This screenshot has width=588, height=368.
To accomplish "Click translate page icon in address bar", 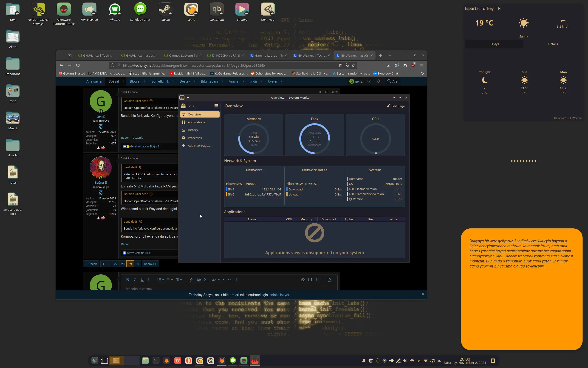I will [x=347, y=65].
